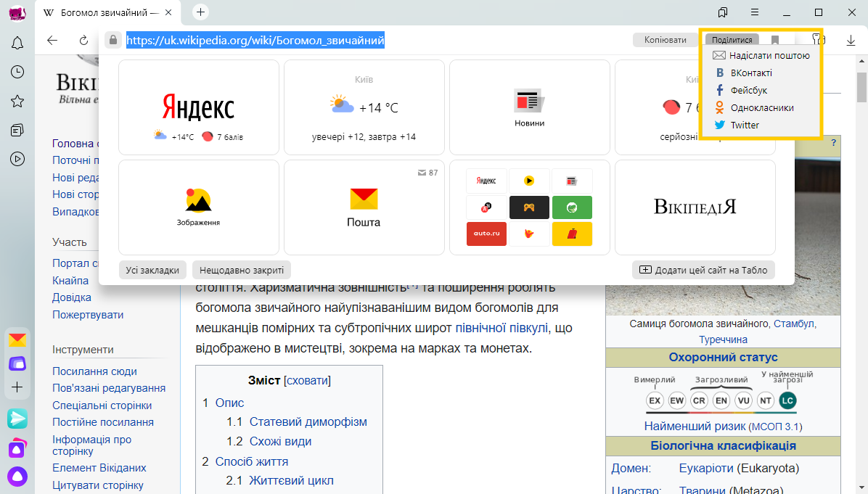Go to Схожі види section
The height and width of the screenshot is (494, 868).
coord(280,442)
